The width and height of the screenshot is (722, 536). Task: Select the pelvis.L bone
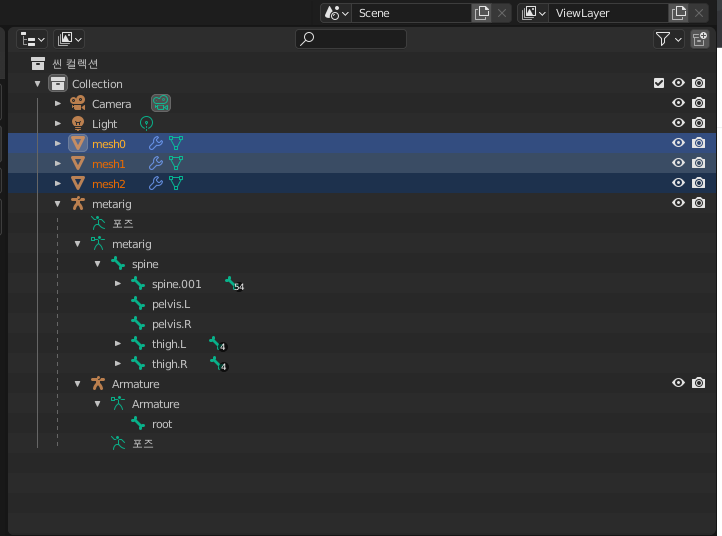click(x=171, y=304)
